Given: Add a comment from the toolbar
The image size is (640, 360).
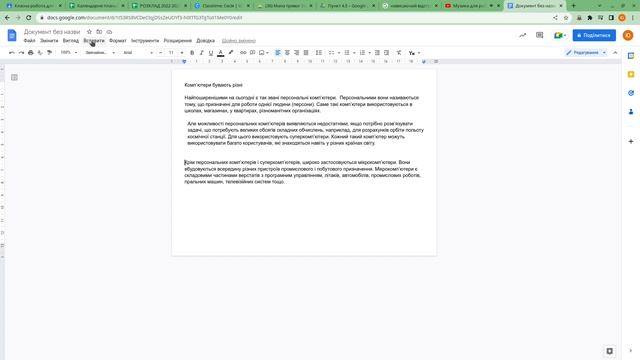Looking at the screenshot, I should (253, 53).
